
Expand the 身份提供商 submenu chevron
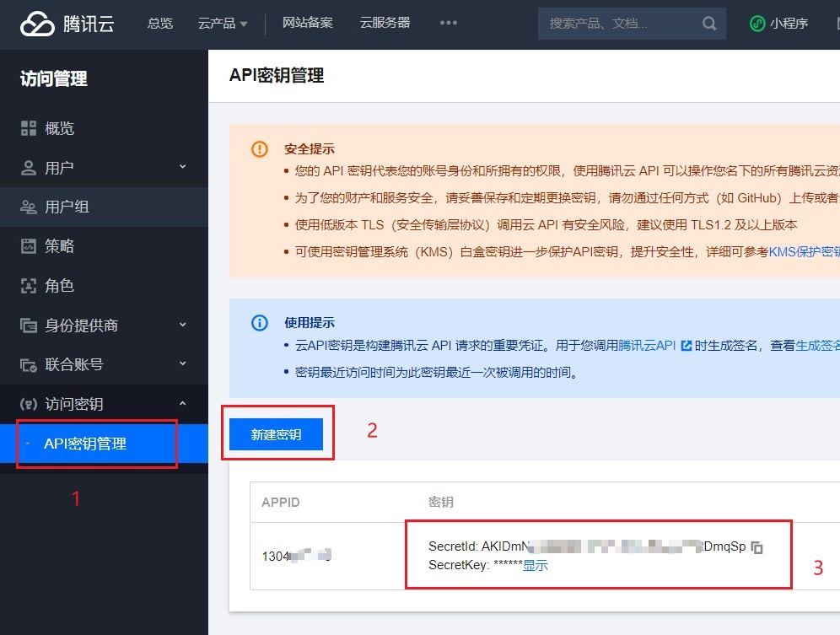[183, 324]
